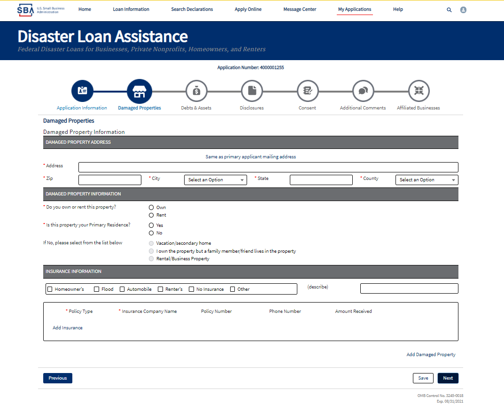Open Affiliated Businesses arrows step icon

(419, 91)
